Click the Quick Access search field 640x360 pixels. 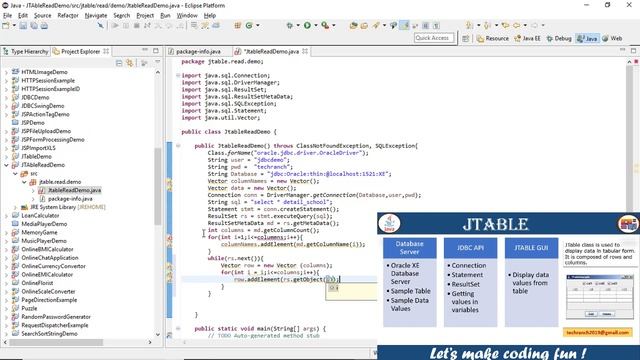434,38
